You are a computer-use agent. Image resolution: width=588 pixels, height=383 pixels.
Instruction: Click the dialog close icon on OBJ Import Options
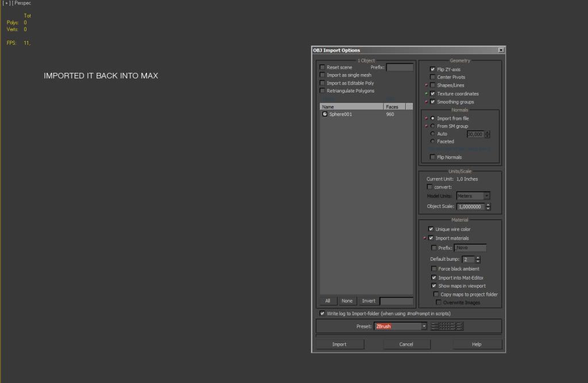click(500, 50)
